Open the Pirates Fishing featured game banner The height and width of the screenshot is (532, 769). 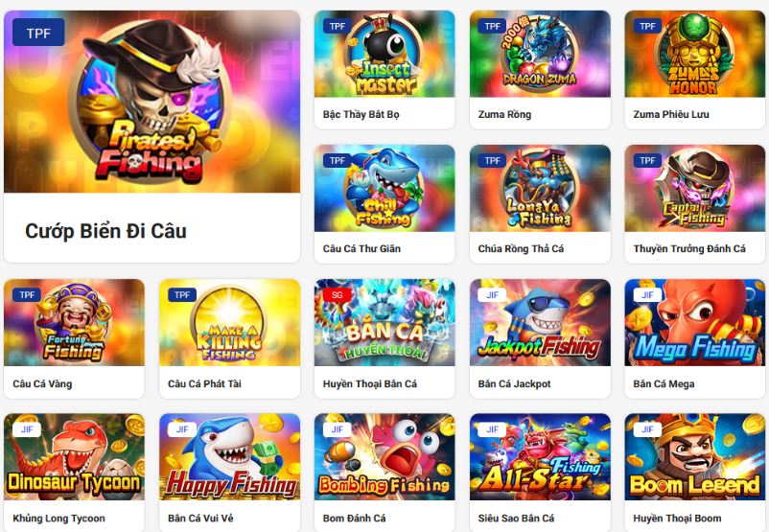152,102
